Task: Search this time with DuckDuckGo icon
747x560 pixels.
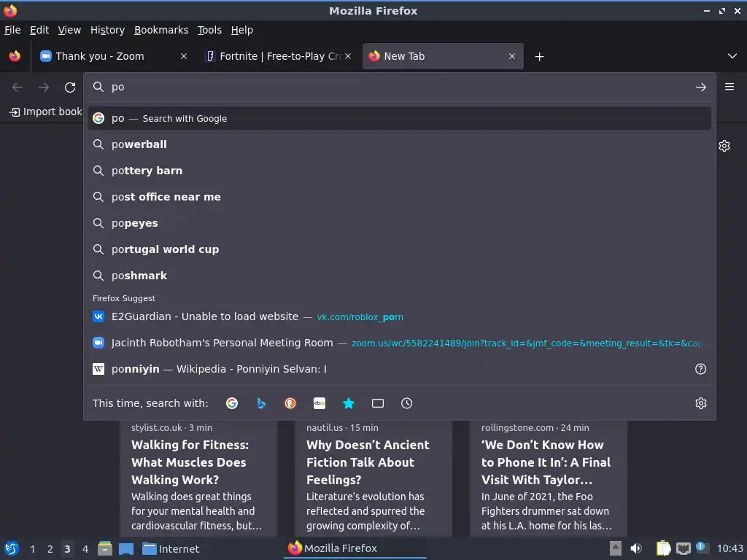Action: coord(290,403)
